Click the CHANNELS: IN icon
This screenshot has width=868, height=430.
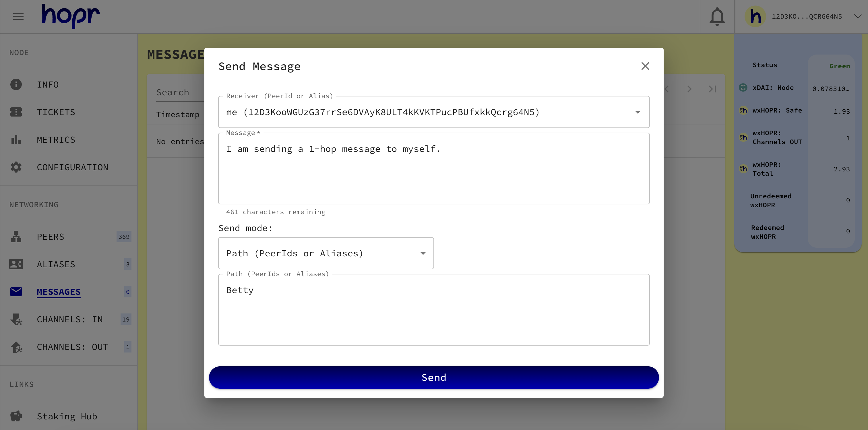click(x=16, y=319)
